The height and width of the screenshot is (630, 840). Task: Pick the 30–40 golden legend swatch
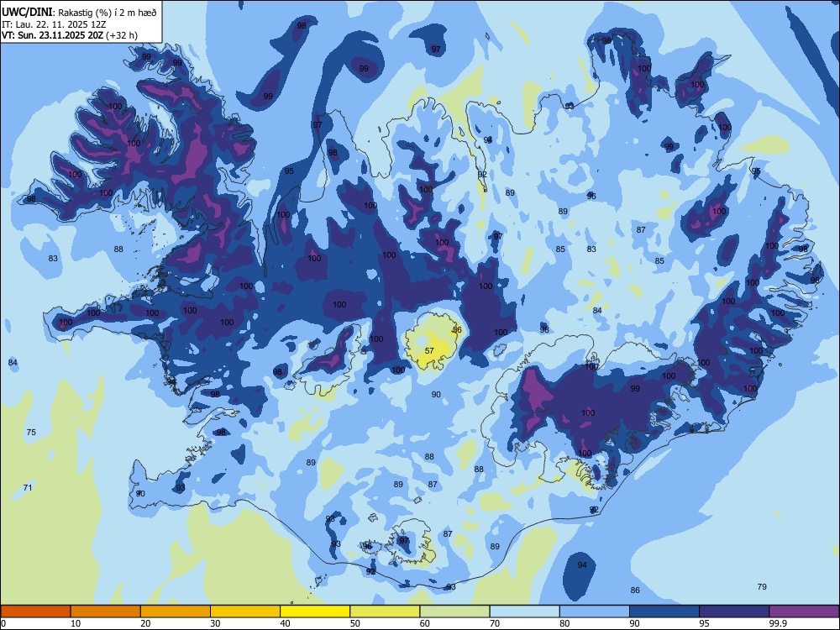pyautogui.click(x=245, y=612)
